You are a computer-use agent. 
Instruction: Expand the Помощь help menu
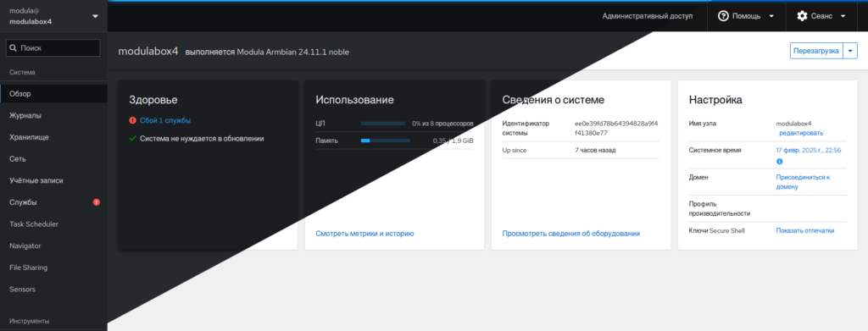coord(746,16)
